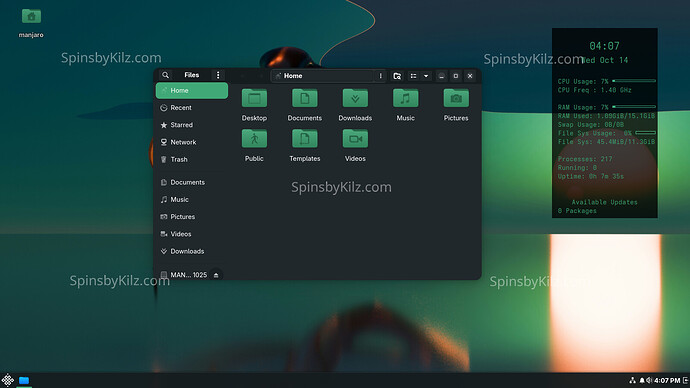Viewport: 690px width, 388px height.
Task: Eject the MAN... 1025 drive
Action: 216,275
